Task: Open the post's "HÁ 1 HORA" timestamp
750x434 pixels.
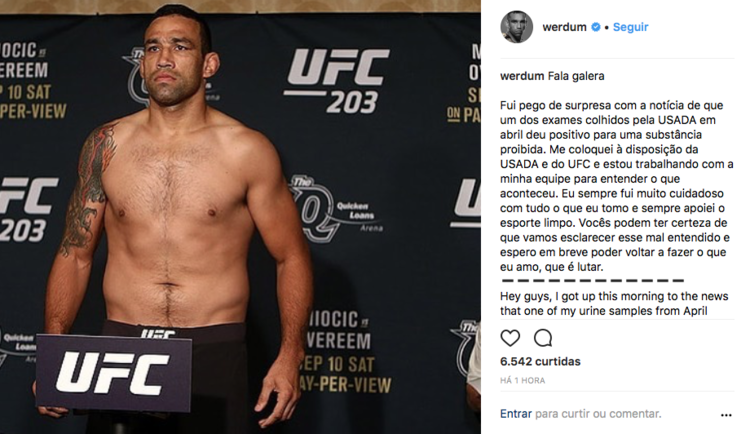Action: coord(522,380)
